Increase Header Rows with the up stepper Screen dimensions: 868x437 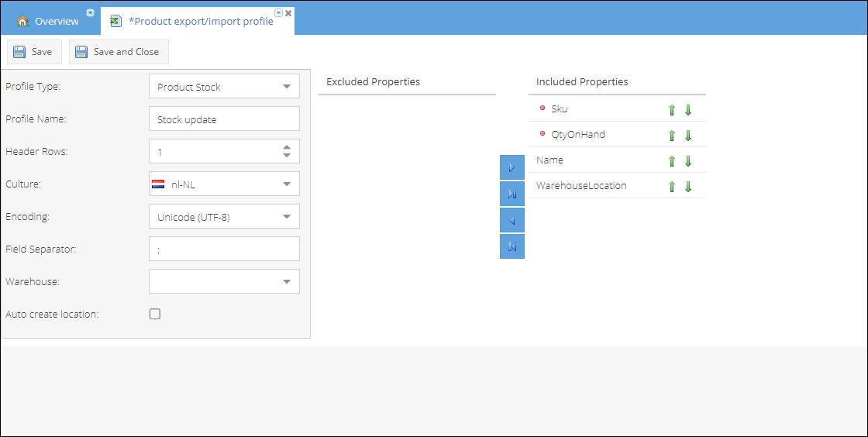pos(287,147)
